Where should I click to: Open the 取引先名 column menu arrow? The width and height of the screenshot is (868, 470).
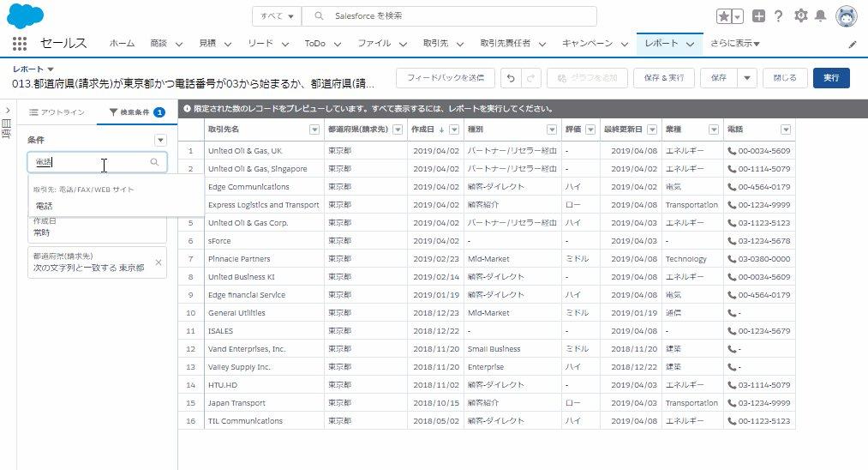click(x=314, y=130)
